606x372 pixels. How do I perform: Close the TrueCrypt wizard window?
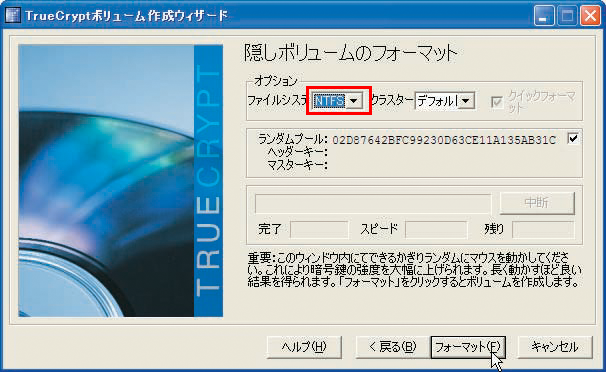pyautogui.click(x=591, y=16)
